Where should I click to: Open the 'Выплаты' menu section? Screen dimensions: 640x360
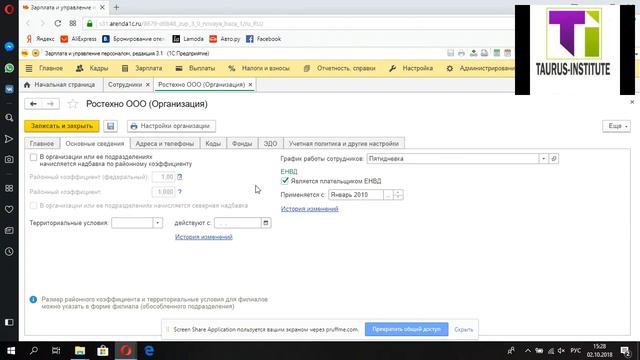(196, 69)
